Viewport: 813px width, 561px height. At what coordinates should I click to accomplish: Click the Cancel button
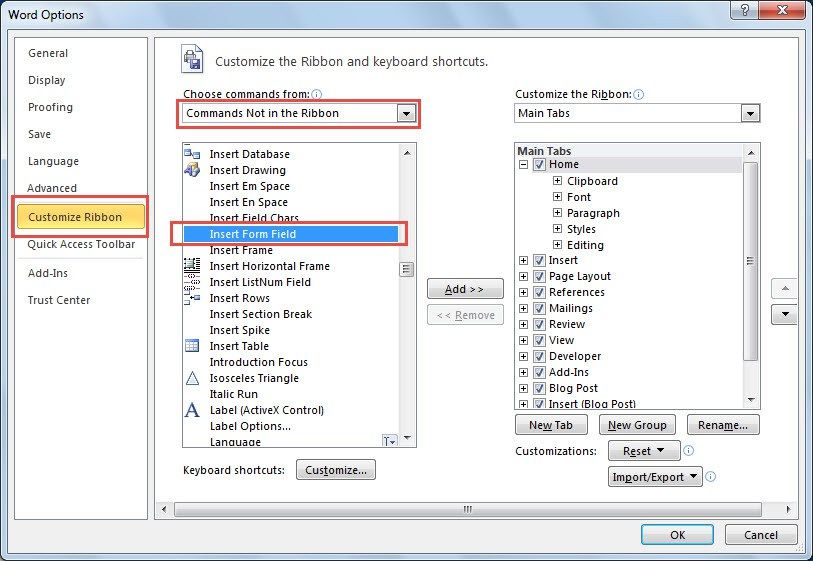click(x=761, y=535)
